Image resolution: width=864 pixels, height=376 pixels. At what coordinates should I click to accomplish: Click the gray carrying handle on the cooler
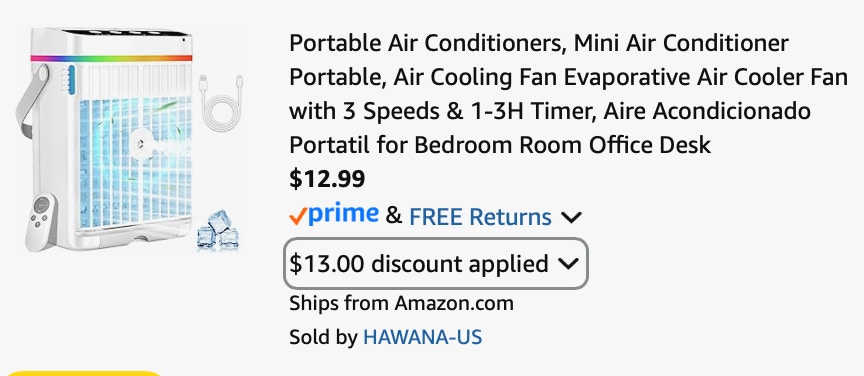[32, 101]
